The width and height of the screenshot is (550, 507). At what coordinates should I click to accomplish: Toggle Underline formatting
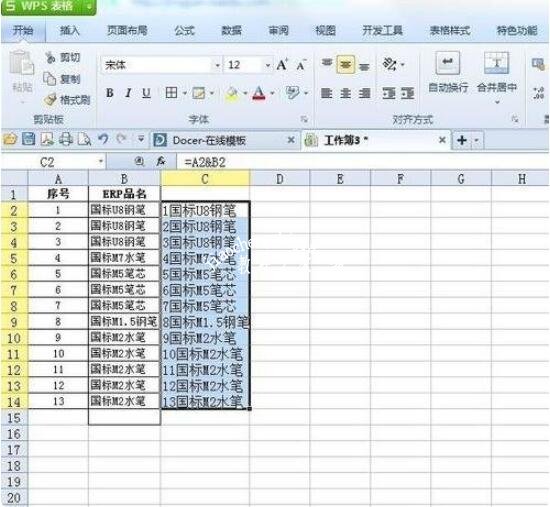[x=146, y=93]
